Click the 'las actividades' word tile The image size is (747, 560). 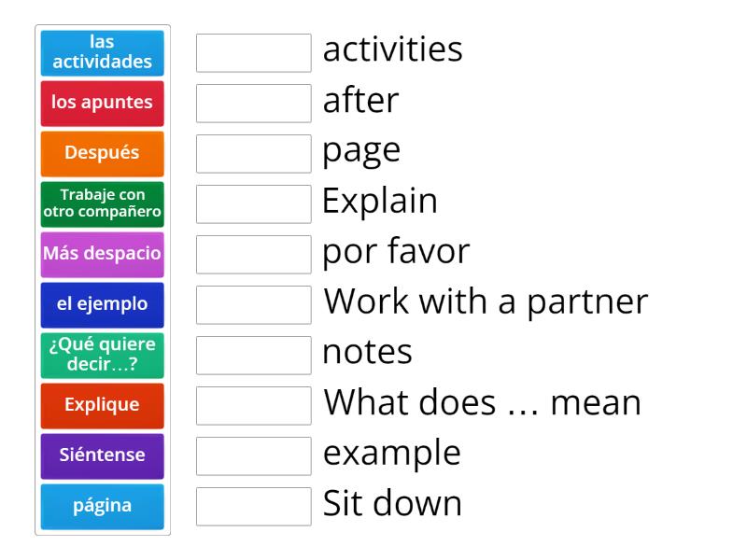tap(103, 53)
